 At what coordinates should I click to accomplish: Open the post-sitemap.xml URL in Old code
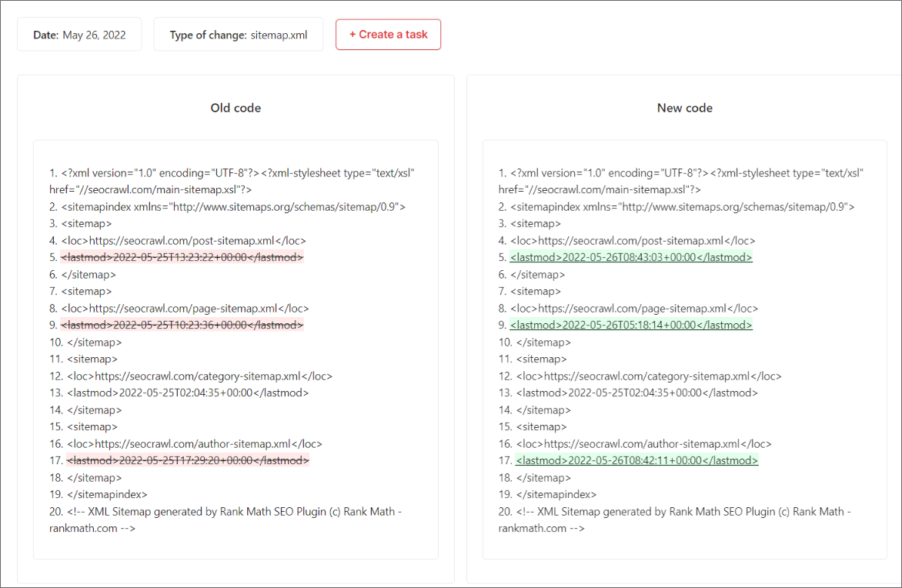pos(191,240)
